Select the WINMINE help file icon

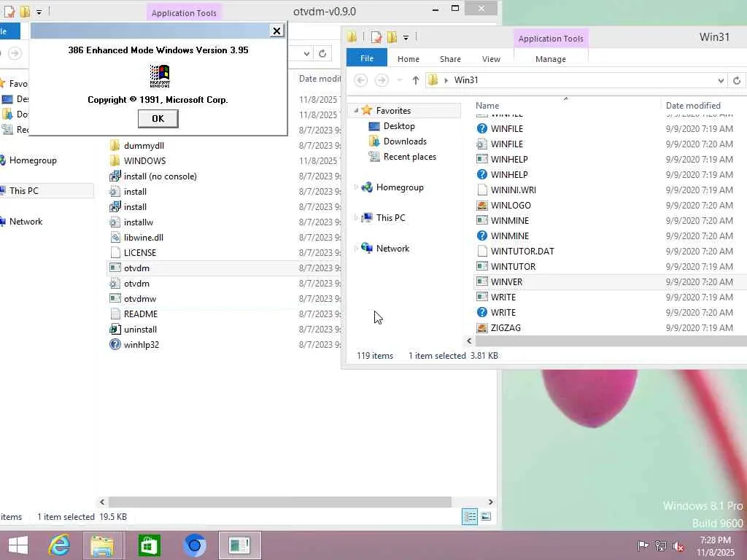point(482,236)
